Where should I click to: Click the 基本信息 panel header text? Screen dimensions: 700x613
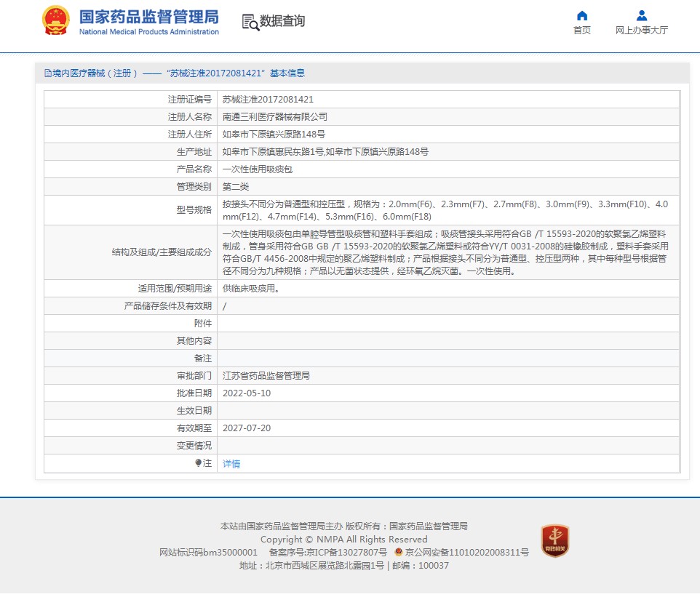287,73
